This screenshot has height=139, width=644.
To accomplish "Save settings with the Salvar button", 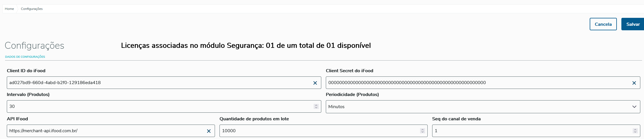I will pyautogui.click(x=633, y=24).
